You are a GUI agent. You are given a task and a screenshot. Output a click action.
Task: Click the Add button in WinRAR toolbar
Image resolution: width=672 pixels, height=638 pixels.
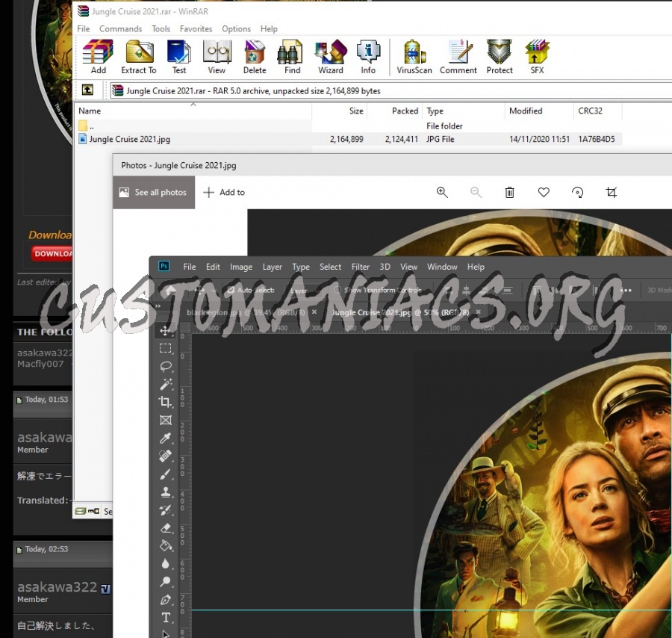point(98,57)
